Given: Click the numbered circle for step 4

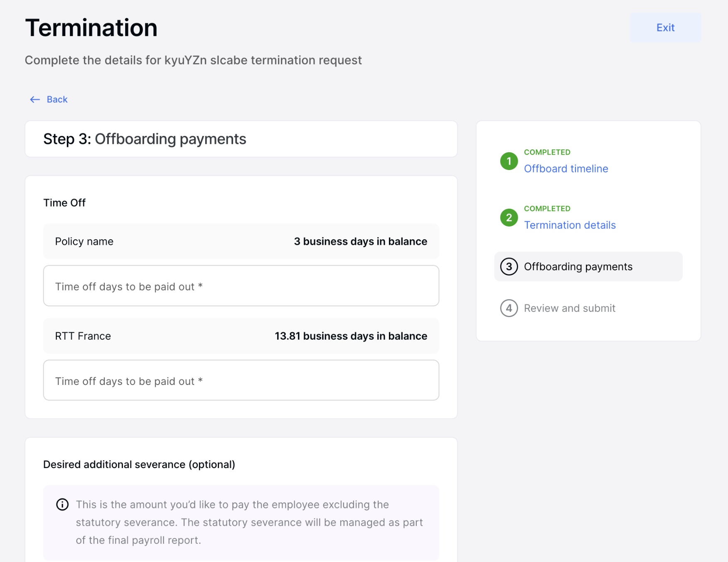Looking at the screenshot, I should [509, 308].
